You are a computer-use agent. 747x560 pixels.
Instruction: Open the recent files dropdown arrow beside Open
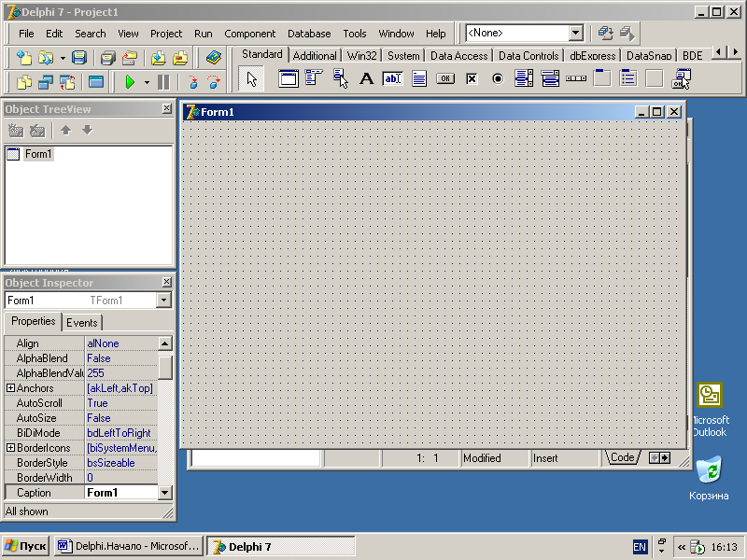click(63, 58)
